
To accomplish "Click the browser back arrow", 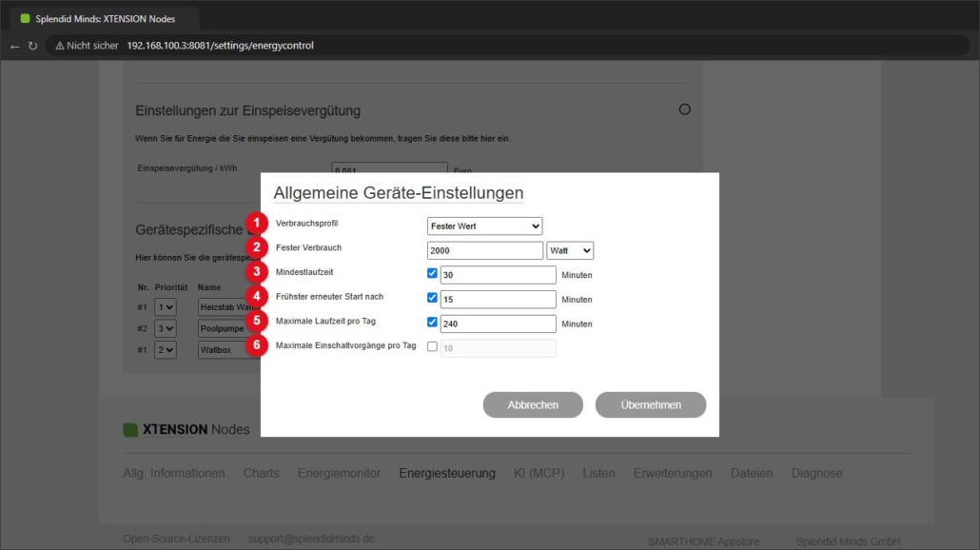I will (15, 47).
